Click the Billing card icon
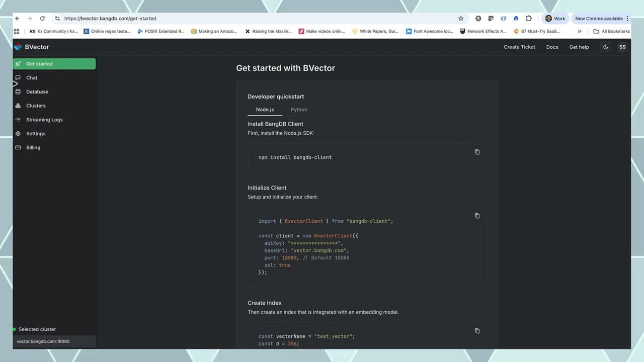Viewport: 644px width, 362px height. pos(18,148)
